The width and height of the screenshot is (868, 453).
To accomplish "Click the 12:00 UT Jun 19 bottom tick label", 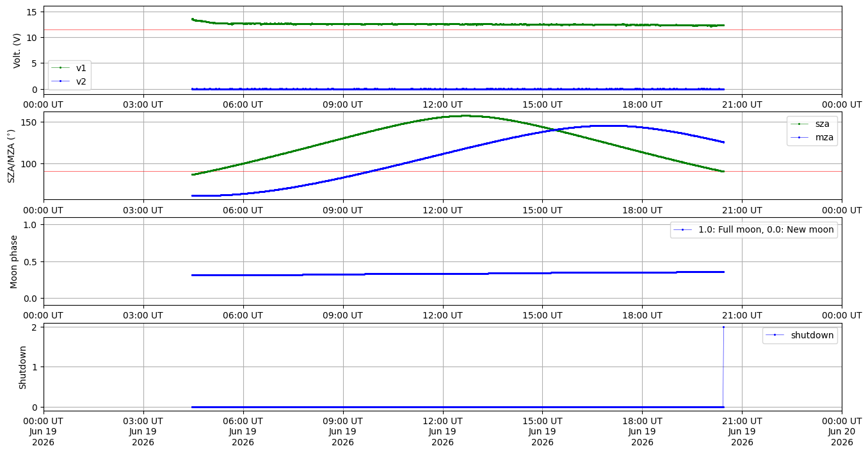I will click(442, 432).
